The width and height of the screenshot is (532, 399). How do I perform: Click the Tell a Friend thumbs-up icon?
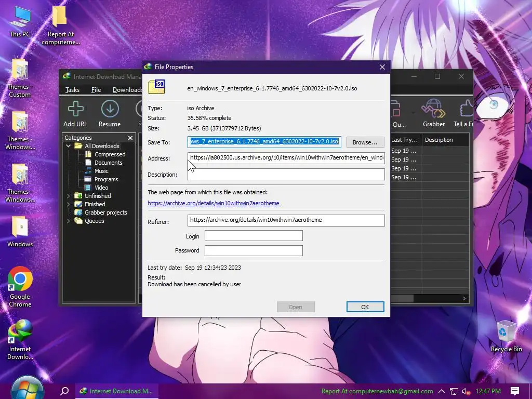click(467, 109)
